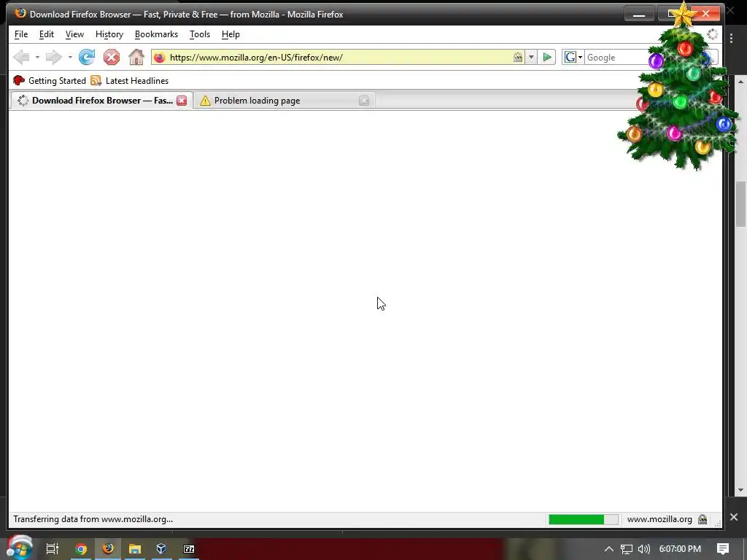Click the scrollbar down arrow
The width and height of the screenshot is (747, 560).
[x=741, y=490]
